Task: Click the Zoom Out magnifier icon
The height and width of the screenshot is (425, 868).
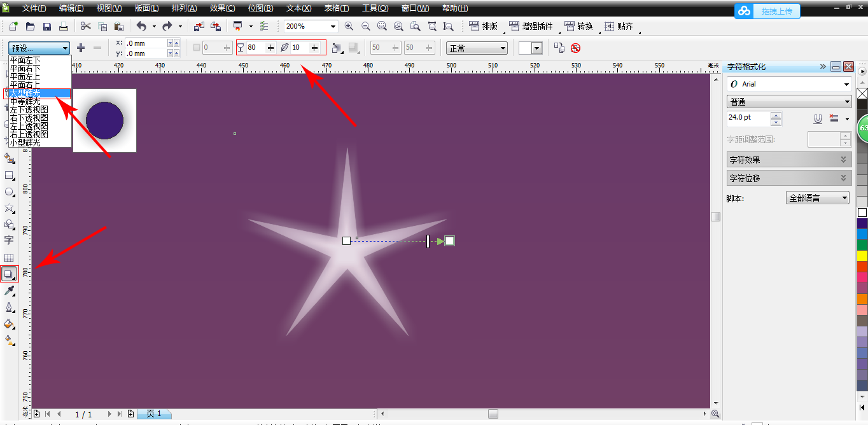Action: click(365, 27)
